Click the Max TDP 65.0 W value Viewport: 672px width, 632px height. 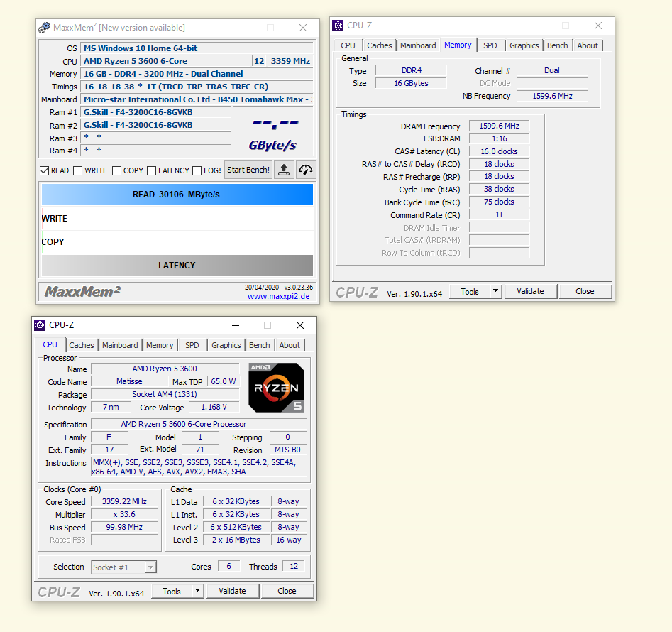coord(224,381)
